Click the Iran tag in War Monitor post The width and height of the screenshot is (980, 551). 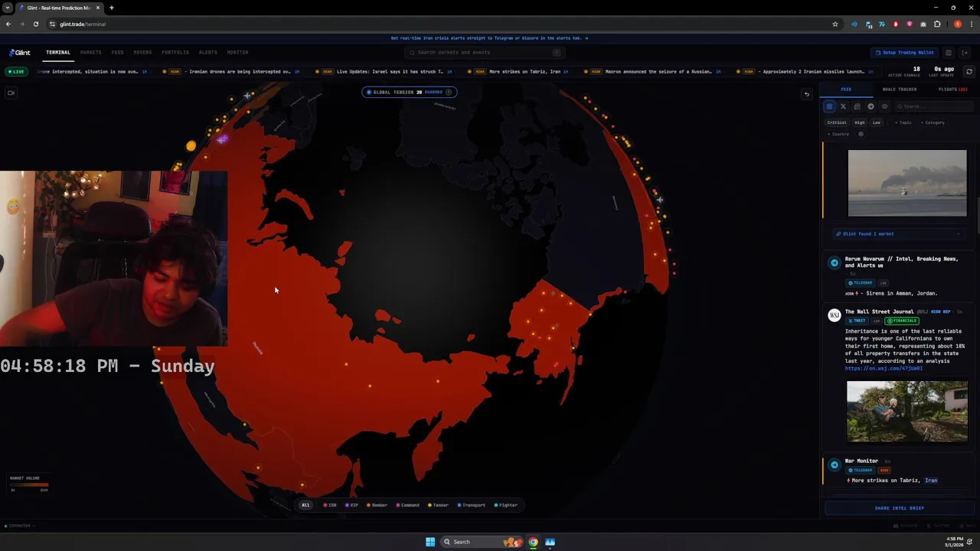931,481
